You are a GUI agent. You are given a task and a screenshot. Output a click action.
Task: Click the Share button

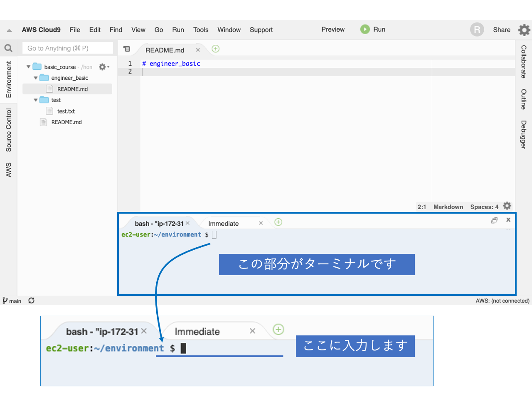click(x=502, y=30)
